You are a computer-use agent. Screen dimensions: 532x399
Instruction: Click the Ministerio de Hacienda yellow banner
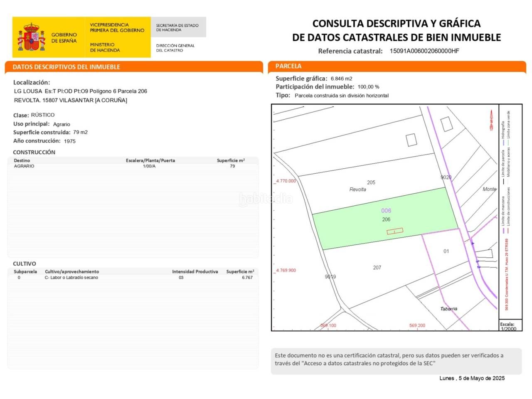(x=117, y=37)
